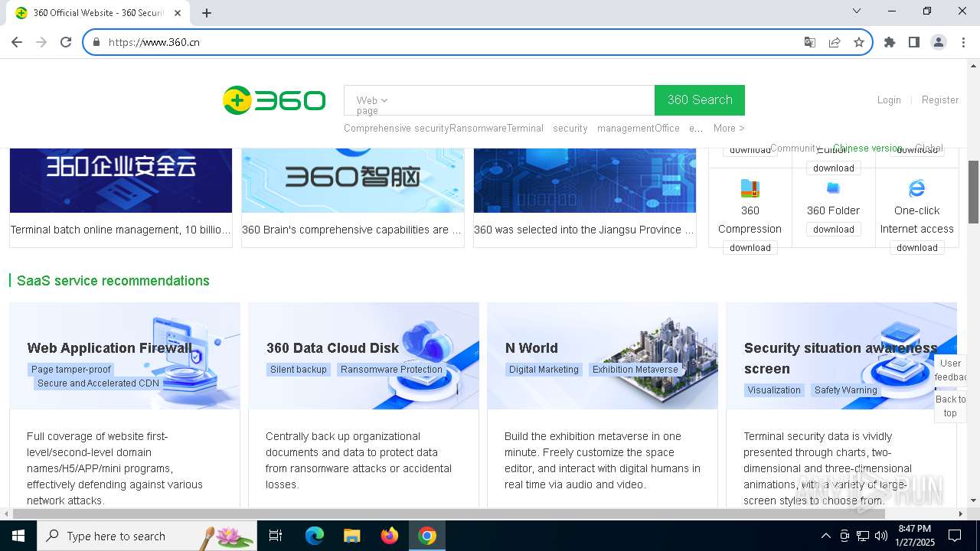Image resolution: width=980 pixels, height=551 pixels.
Task: Click the Digital Marketing tag
Action: 544,370
